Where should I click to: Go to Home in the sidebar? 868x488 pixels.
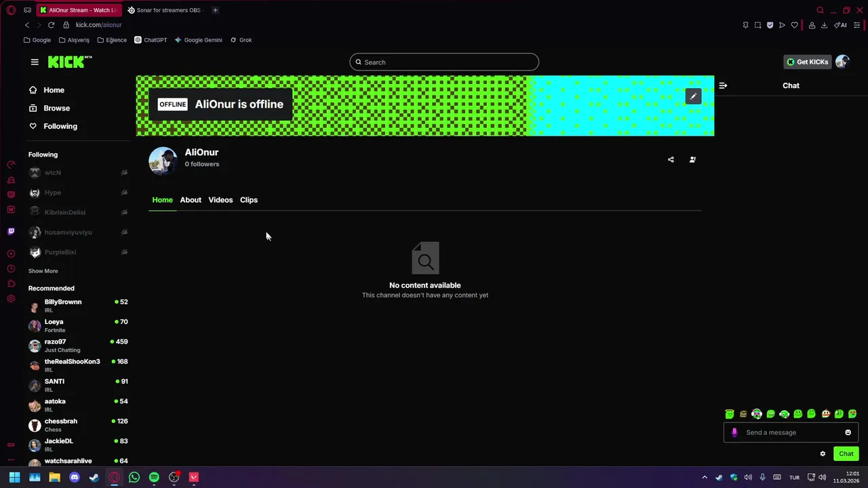(46, 90)
